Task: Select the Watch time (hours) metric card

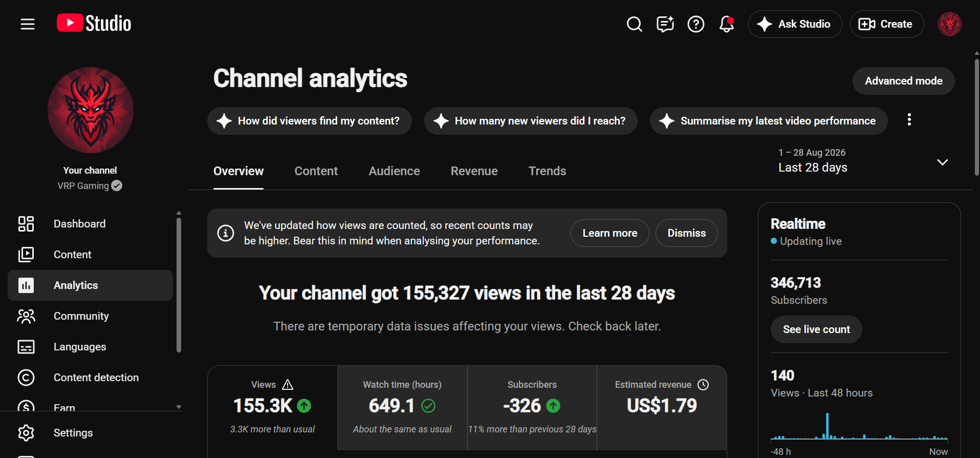Action: pos(402,408)
